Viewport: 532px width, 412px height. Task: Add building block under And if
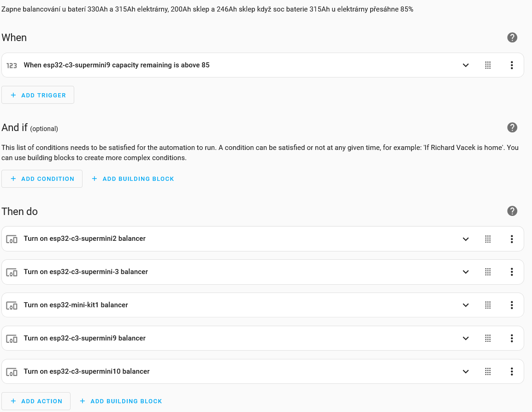[133, 179]
